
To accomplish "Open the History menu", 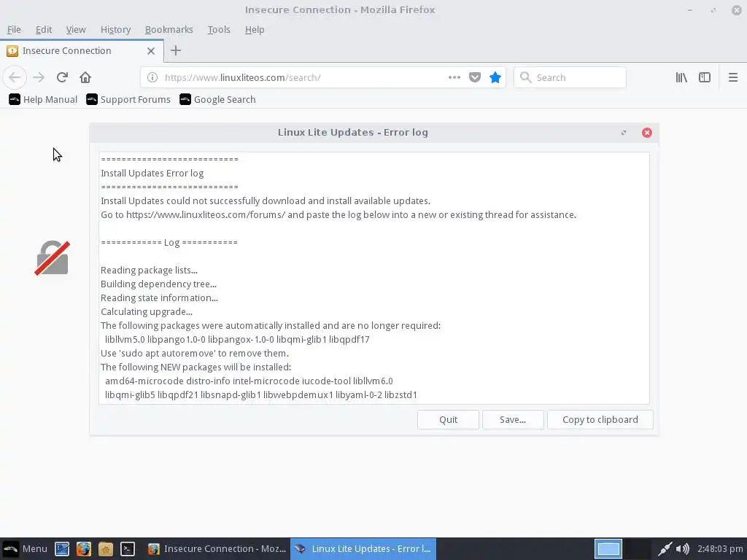I will [115, 29].
